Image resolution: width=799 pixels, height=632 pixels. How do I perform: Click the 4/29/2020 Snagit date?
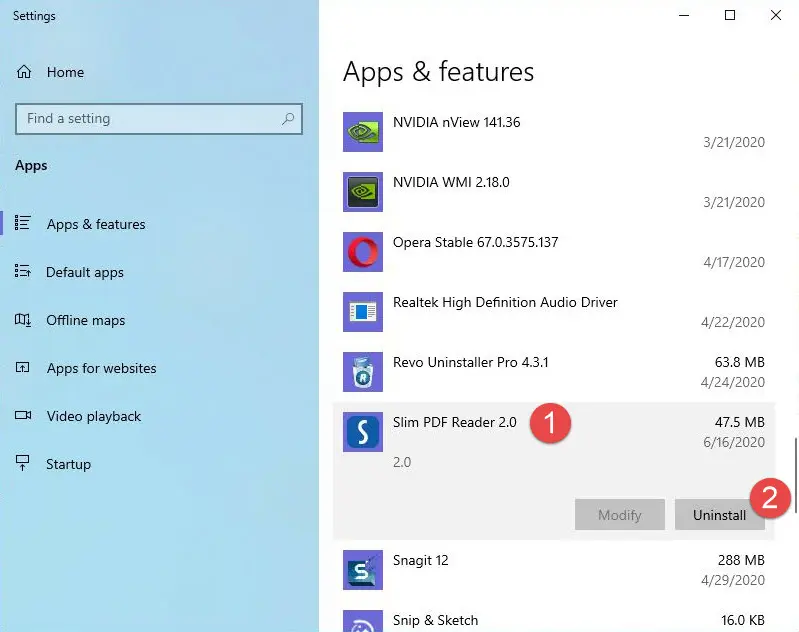tap(733, 580)
